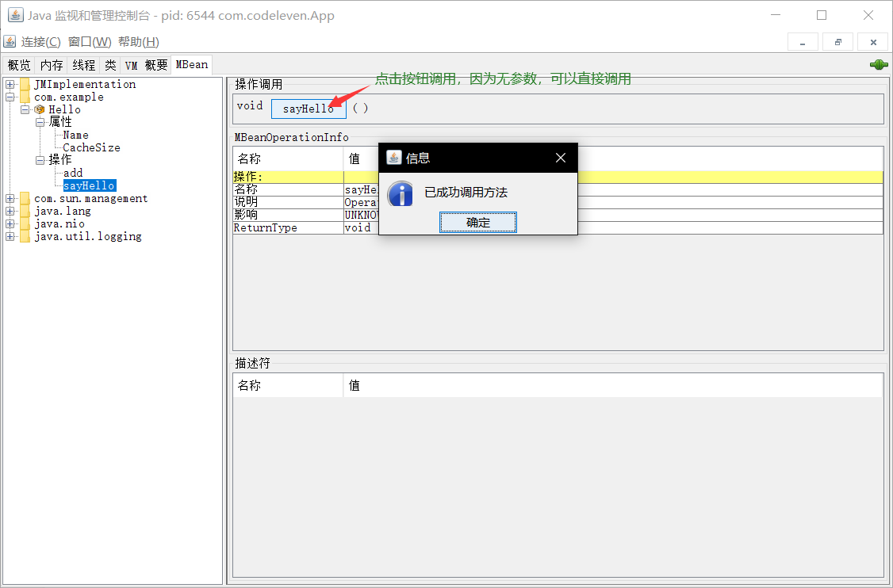Expand the java.lang tree node
The width and height of the screenshot is (893, 588).
10,211
